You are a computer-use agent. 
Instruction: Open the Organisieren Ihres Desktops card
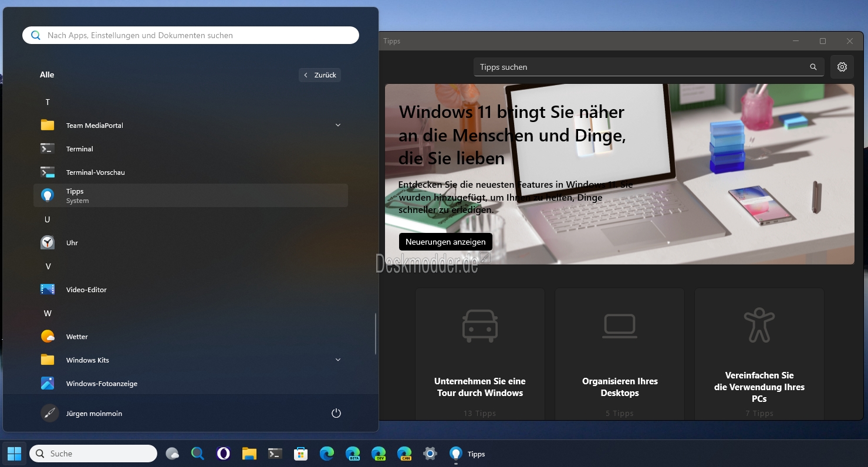click(620, 354)
